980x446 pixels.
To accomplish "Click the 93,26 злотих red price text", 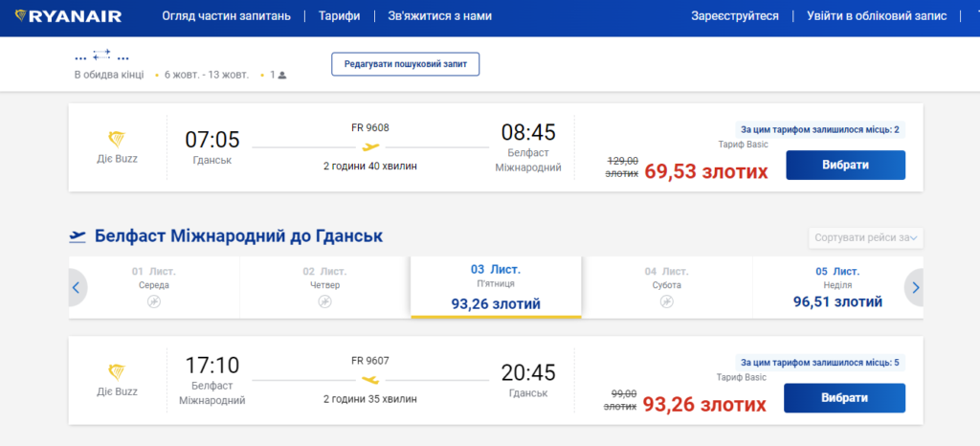I will click(x=704, y=404).
